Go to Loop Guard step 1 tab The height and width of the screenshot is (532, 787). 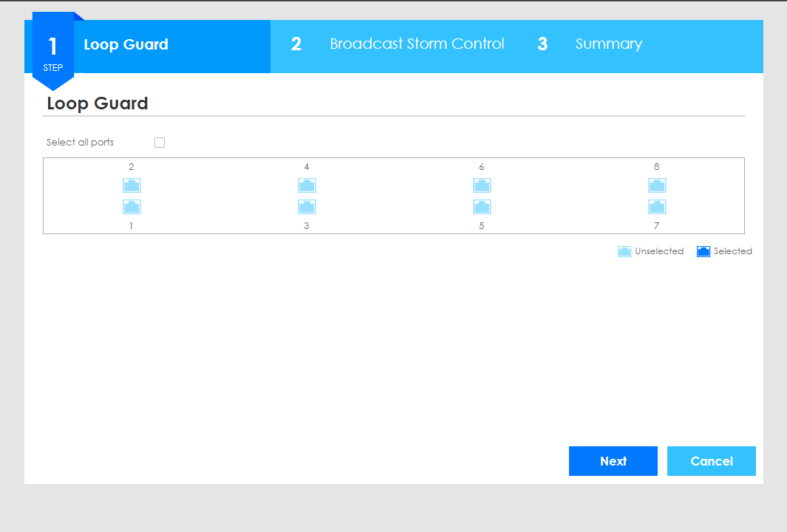click(147, 46)
